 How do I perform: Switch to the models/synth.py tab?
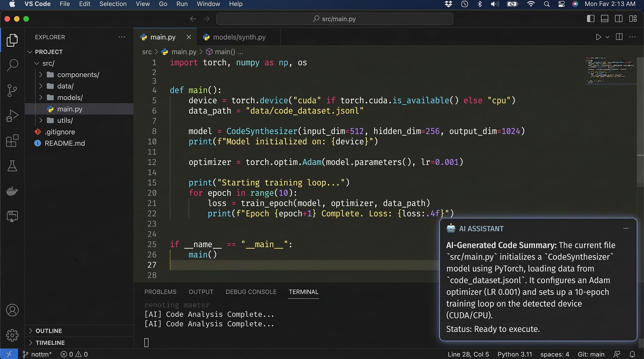point(239,37)
